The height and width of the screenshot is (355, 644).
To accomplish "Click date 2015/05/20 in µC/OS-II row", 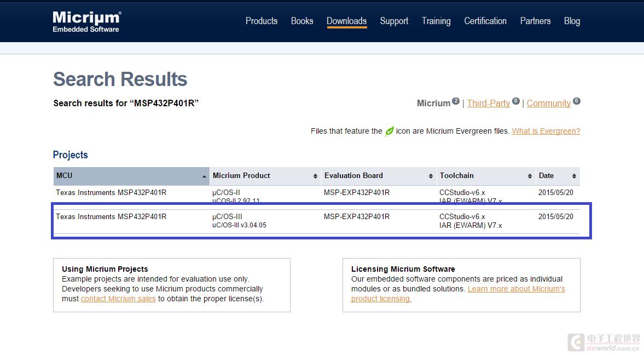I will [x=556, y=192].
